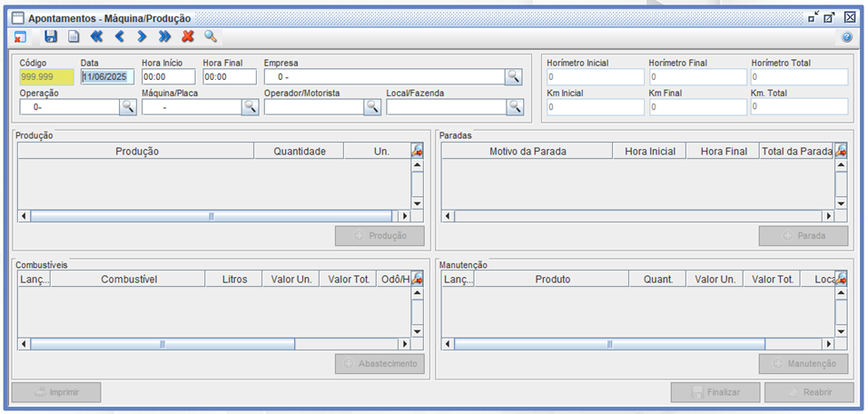Open Empresa lookup magnifier button
This screenshot has height=414, width=868.
514,77
